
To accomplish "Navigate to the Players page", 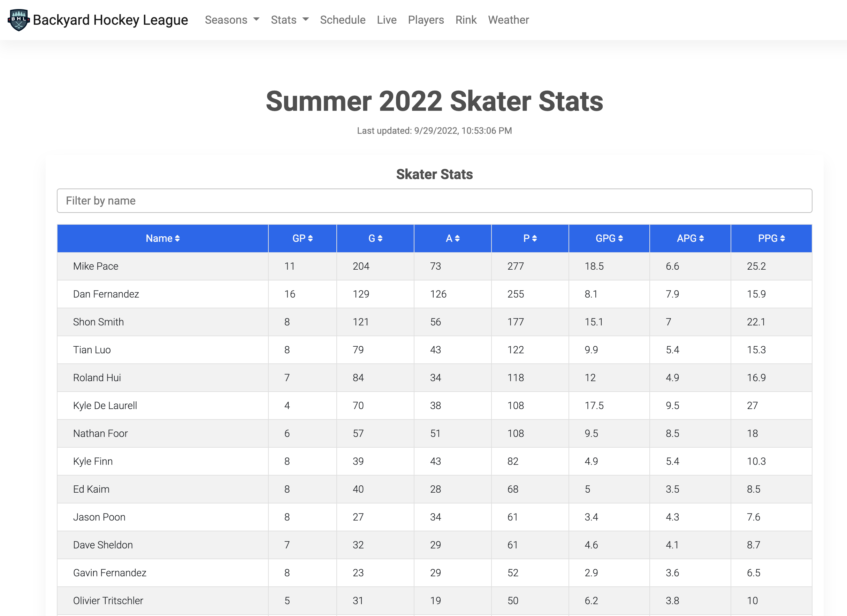I will [426, 20].
